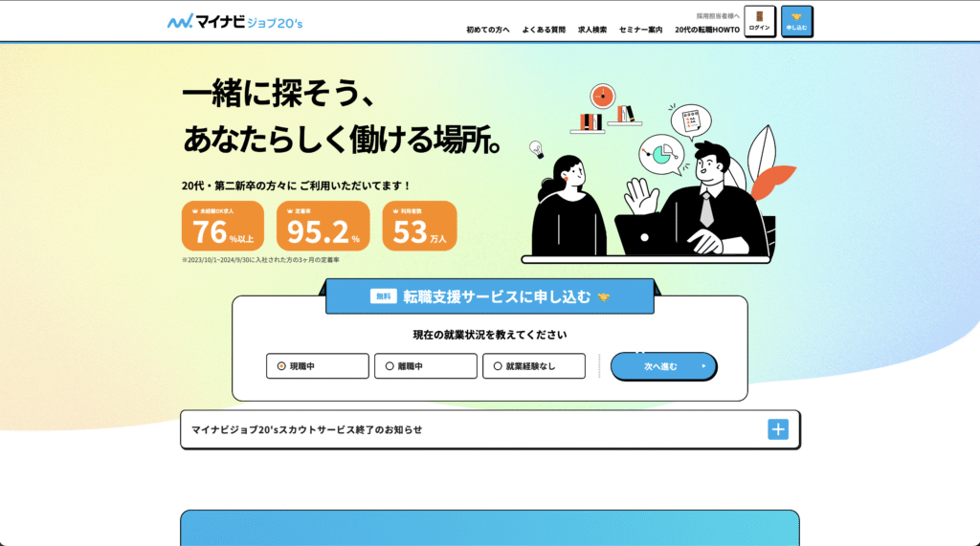This screenshot has width=980, height=546.
Task: Click the ログイン door icon button
Action: tap(760, 21)
